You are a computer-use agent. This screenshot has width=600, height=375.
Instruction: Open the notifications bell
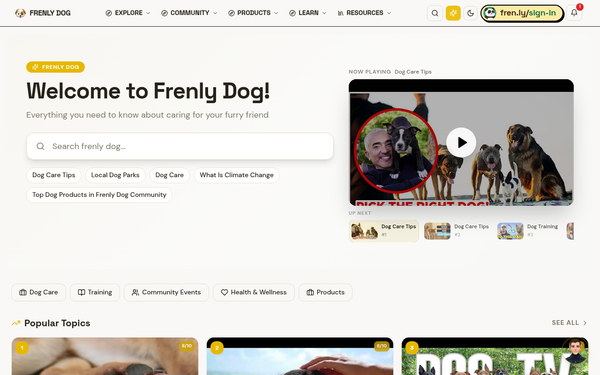(574, 13)
